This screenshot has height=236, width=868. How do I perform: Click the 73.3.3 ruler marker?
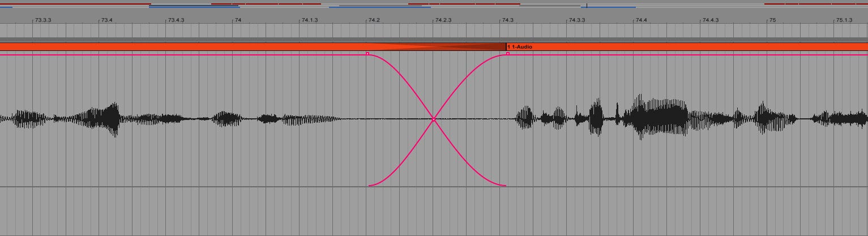click(x=42, y=20)
